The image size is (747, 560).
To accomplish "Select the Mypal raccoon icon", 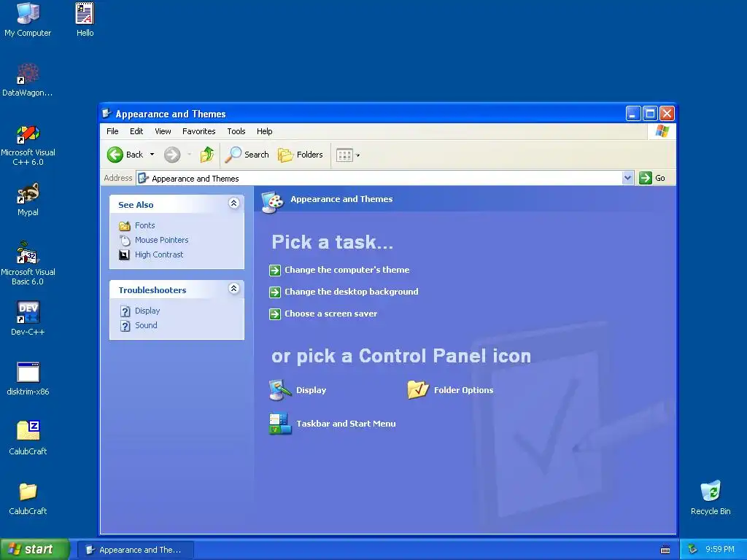I will coord(28,193).
